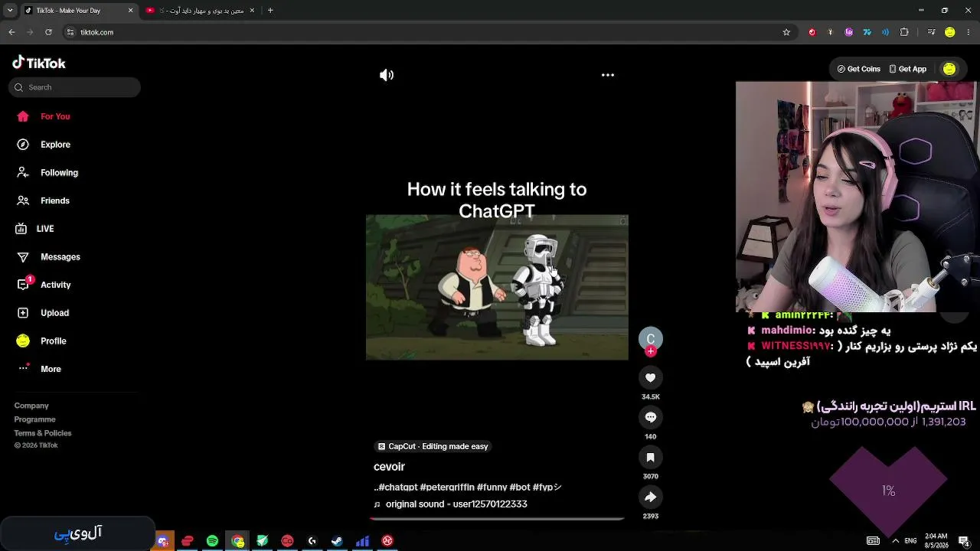The width and height of the screenshot is (980, 551).
Task: Share the video with the arrow icon
Action: click(651, 497)
